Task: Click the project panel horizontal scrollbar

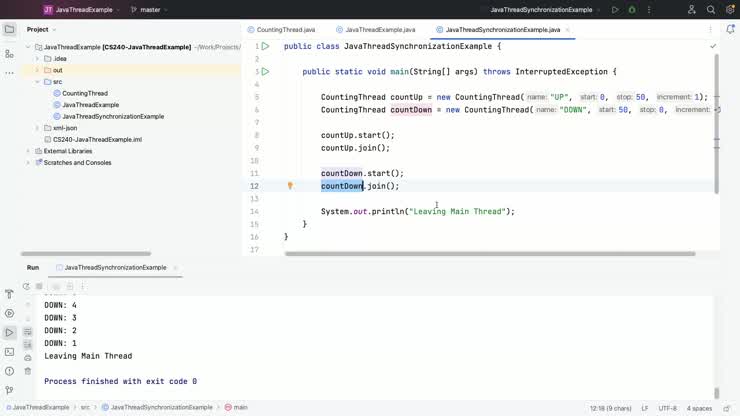Action: (86, 254)
